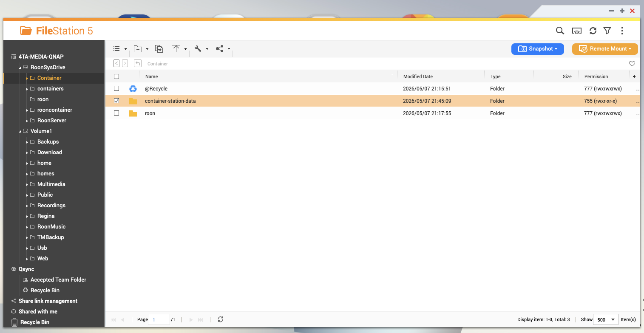
Task: Open dropdown arrow next to create folder
Action: [x=147, y=49]
